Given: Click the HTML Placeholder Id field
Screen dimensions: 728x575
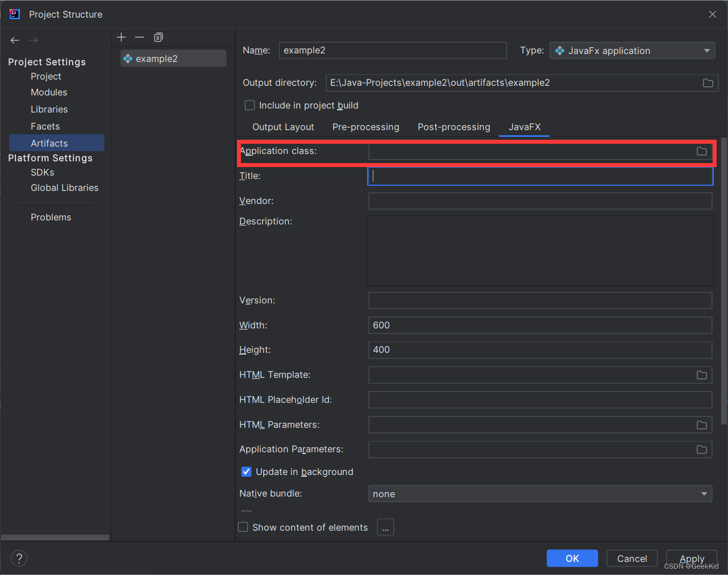Looking at the screenshot, I should click(x=540, y=400).
